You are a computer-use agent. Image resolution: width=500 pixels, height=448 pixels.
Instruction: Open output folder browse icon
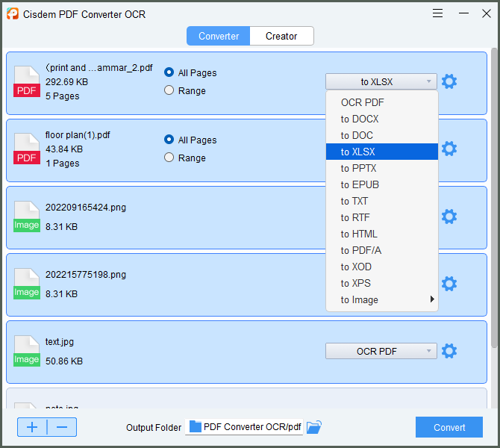(x=314, y=427)
